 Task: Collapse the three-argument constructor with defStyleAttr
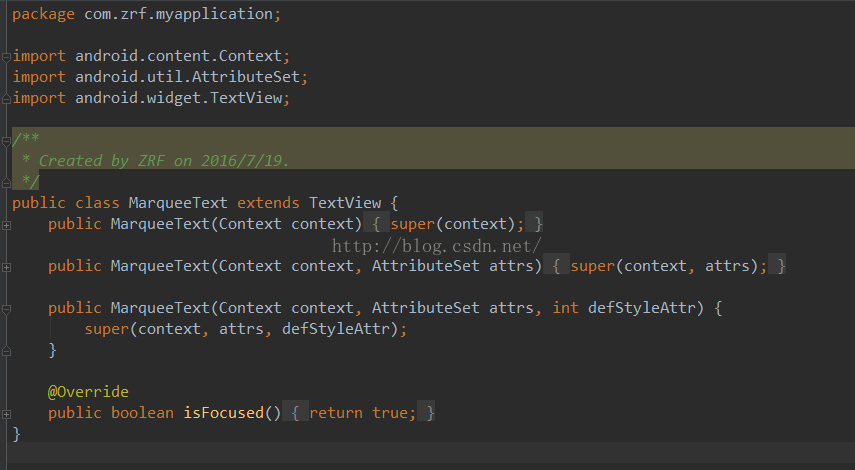click(6, 309)
